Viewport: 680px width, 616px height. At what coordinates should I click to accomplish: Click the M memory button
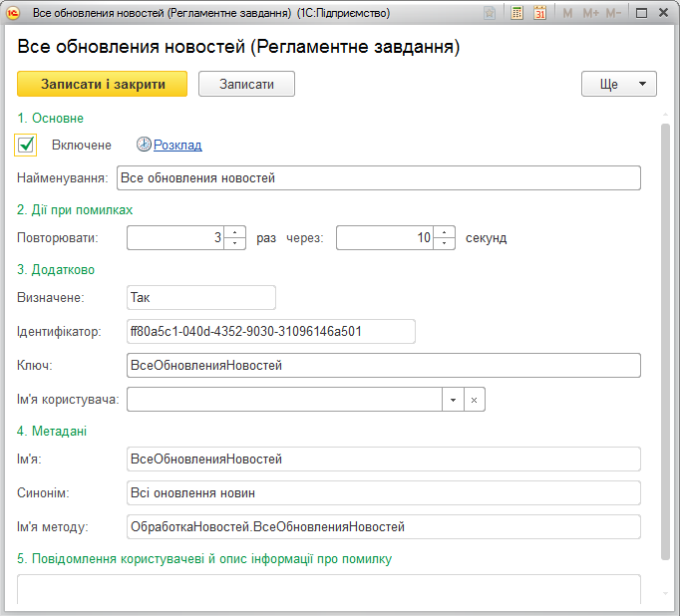pyautogui.click(x=567, y=13)
